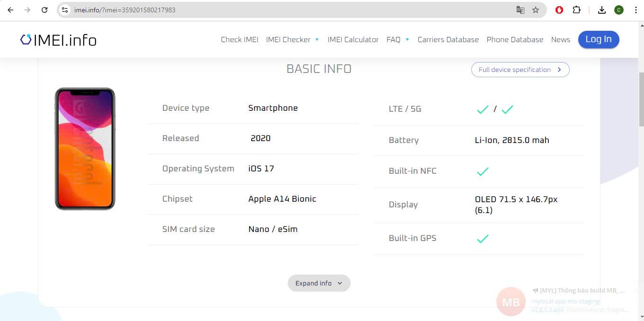Click the 'Chipset' label
Screen dimensions: 644x321
[177, 199]
